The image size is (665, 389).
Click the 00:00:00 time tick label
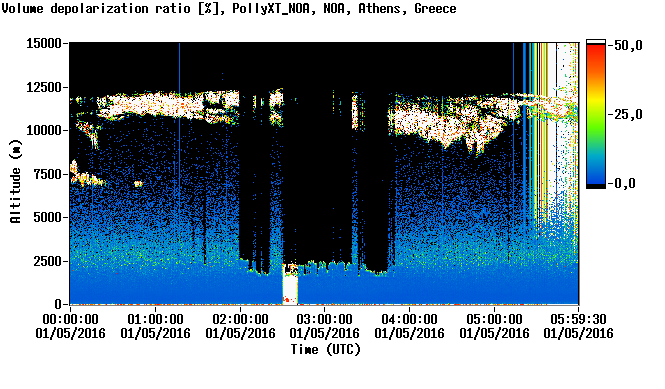click(70, 319)
